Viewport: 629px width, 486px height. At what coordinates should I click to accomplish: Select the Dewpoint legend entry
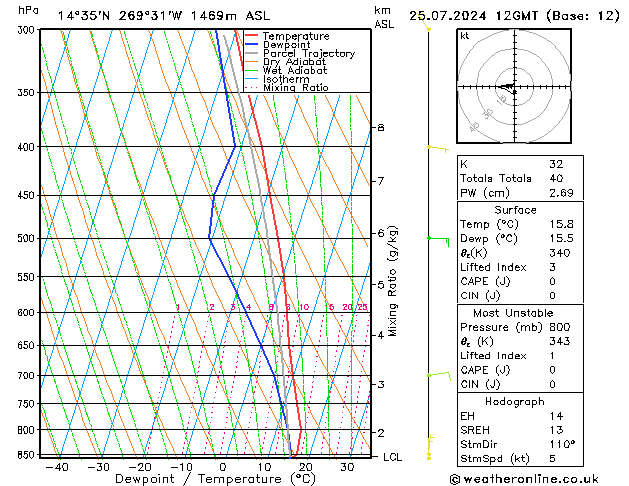(x=288, y=45)
